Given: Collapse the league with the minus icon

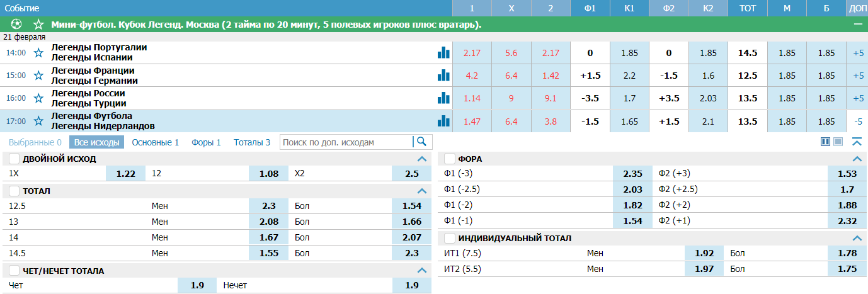Looking at the screenshot, I should 857,24.
